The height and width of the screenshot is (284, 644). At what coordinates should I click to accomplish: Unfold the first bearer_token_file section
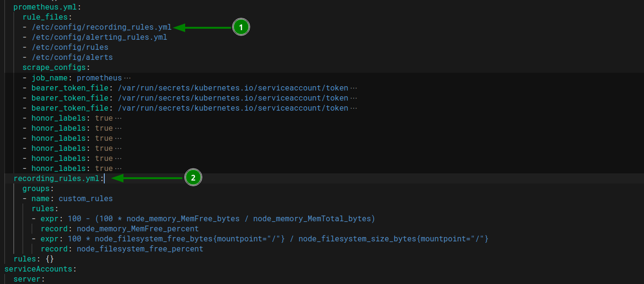tap(354, 88)
